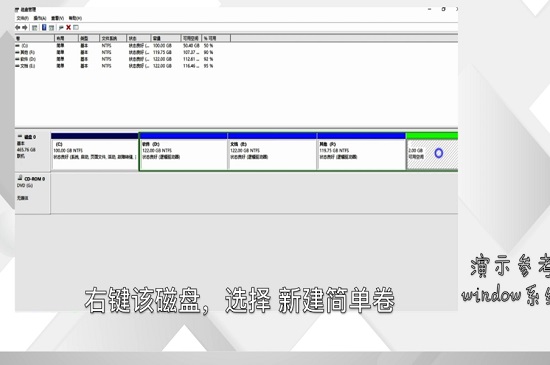Select the 其他 (F:) 119.75 GB partition block
This screenshot has width=550, height=365.
[x=361, y=152]
